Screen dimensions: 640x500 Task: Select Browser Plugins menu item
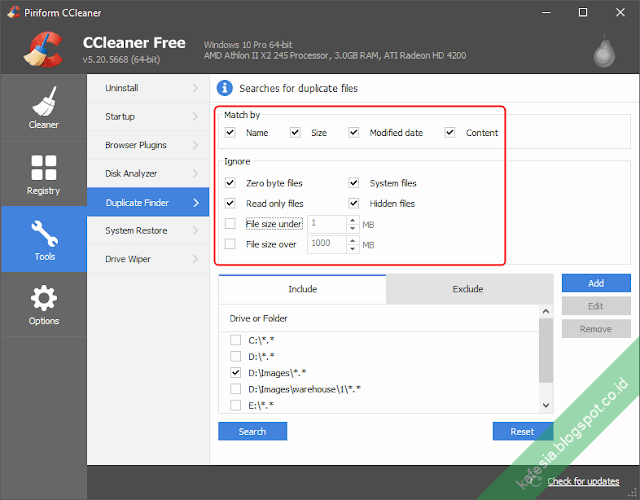(148, 145)
